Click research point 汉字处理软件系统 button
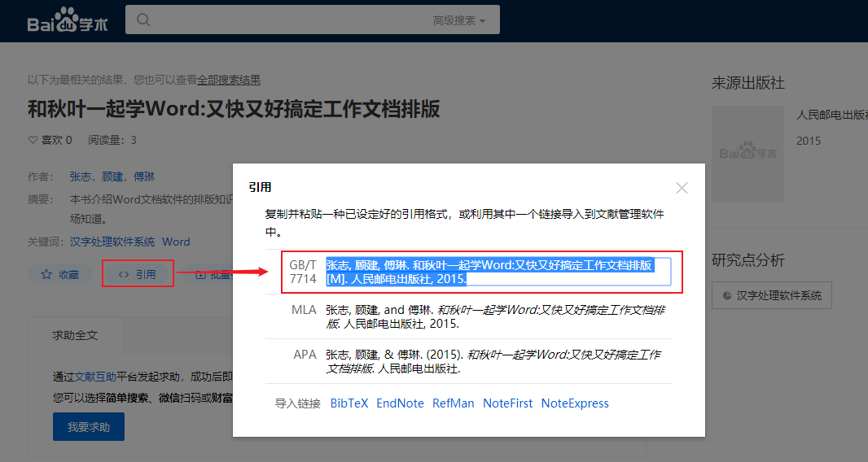Viewport: 868px width, 462px height. [772, 295]
